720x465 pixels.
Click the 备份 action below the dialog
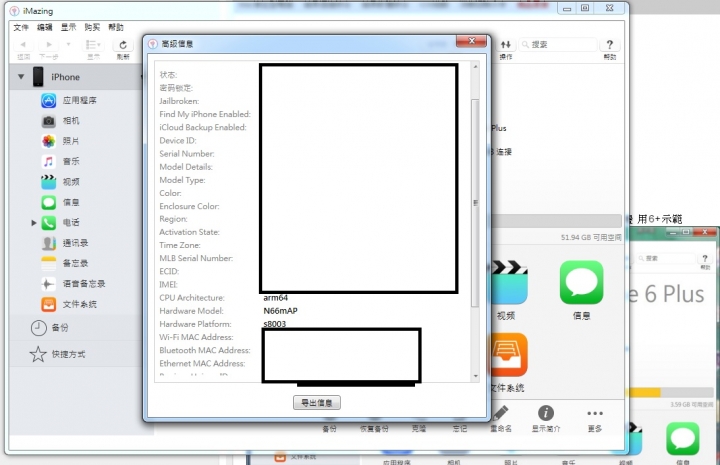[329, 428]
